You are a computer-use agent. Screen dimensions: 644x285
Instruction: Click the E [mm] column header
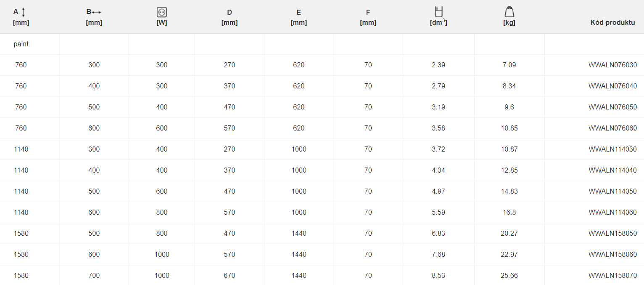299,18
